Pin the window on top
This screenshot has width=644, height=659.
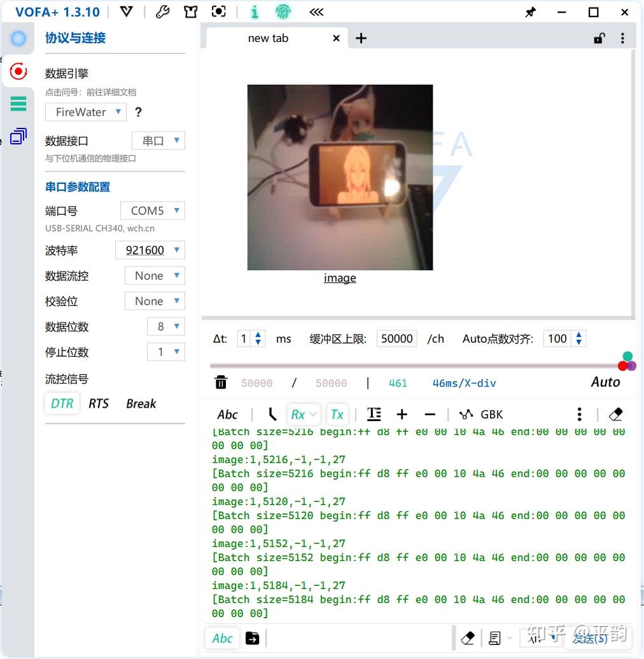(x=531, y=12)
